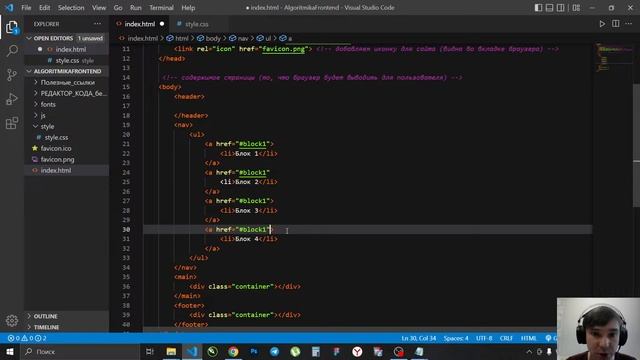Open the Extensions view
The width and height of the screenshot is (640, 360).
(12, 123)
